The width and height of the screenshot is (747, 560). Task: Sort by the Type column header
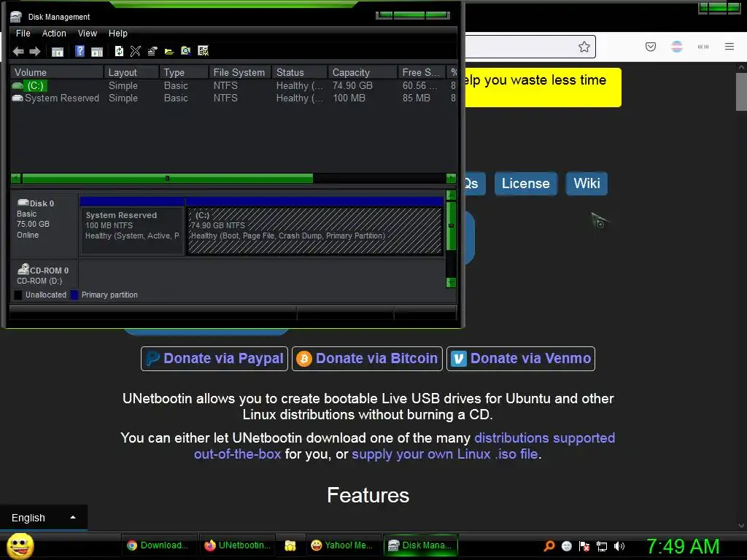click(184, 72)
